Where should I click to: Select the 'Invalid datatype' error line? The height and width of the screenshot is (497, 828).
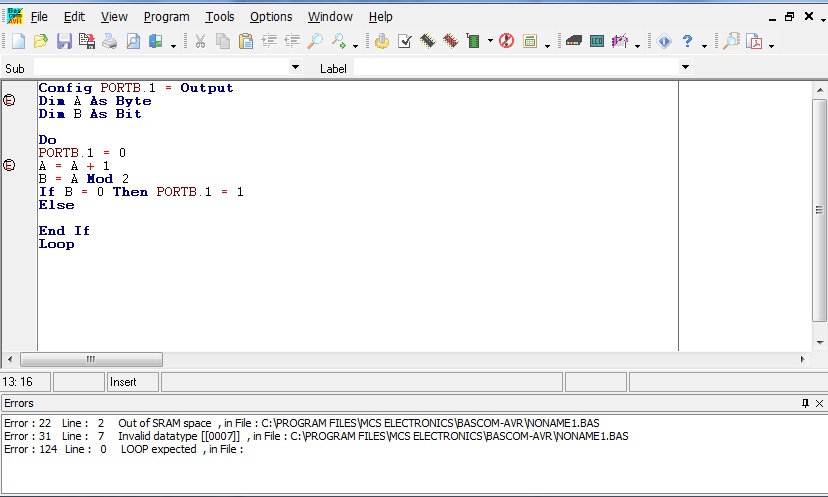[316, 436]
